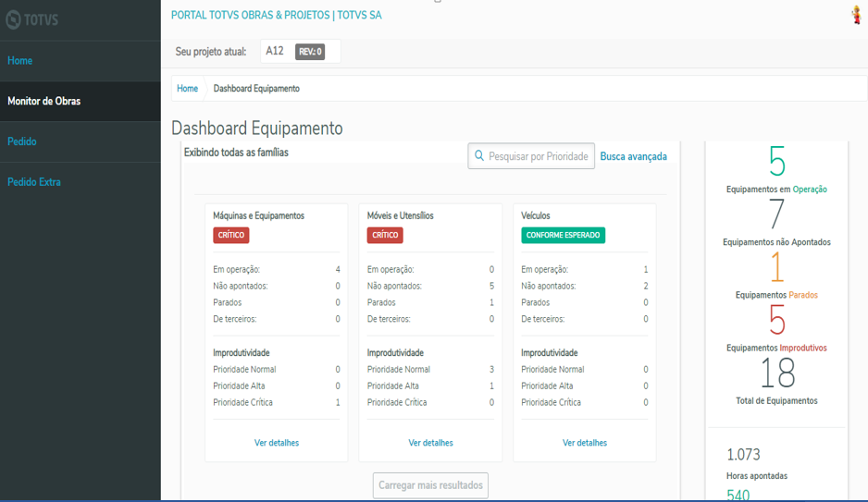Open Home in the sidebar
Image resolution: width=868 pixels, height=502 pixels.
click(x=20, y=61)
